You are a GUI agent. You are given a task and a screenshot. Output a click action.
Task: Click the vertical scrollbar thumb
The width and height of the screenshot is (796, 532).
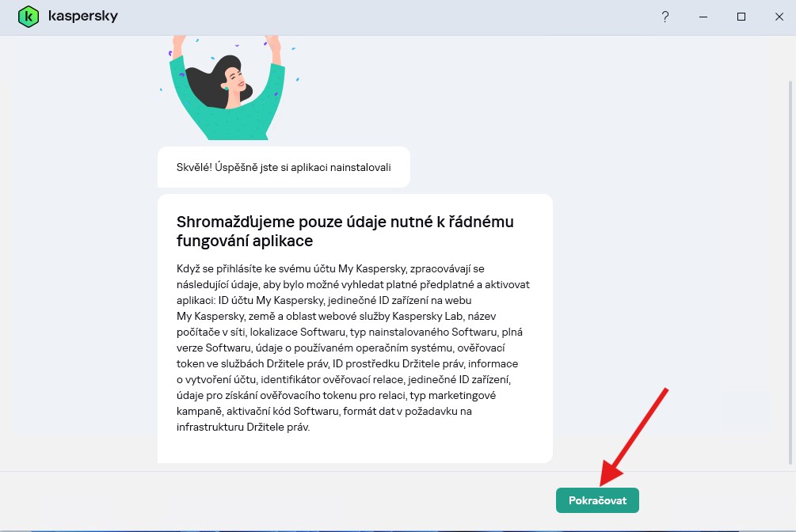tap(789, 269)
